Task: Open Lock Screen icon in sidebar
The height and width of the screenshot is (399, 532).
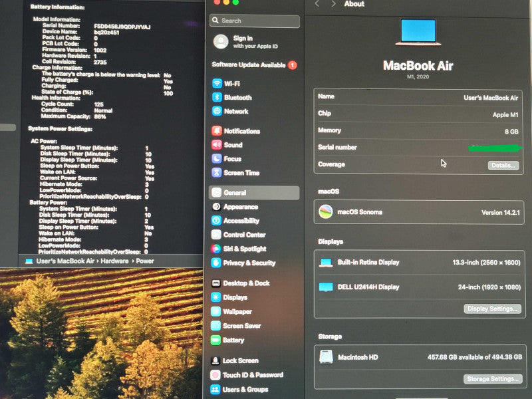Action: tap(215, 360)
